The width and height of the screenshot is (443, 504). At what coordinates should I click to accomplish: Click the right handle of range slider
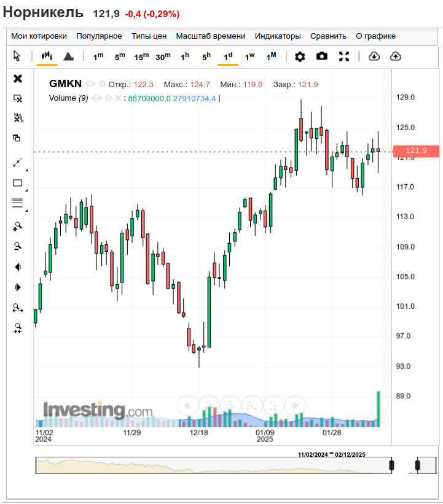point(417,465)
